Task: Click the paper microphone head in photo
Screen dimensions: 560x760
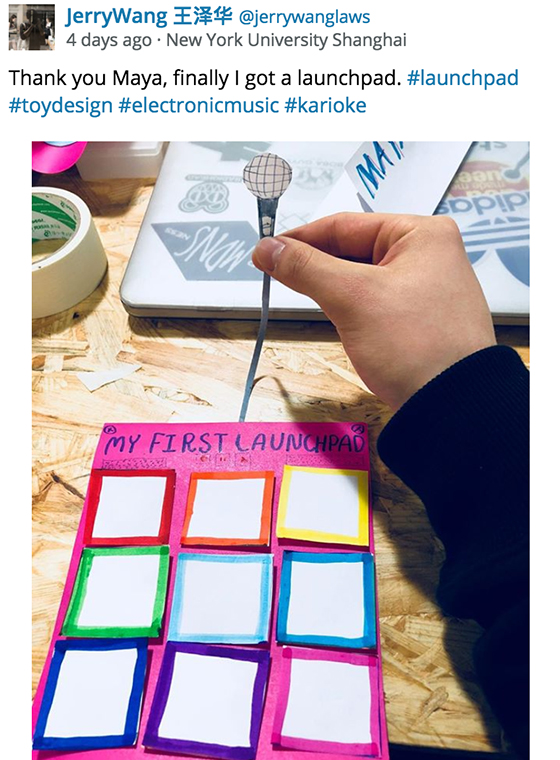Action: [x=268, y=176]
